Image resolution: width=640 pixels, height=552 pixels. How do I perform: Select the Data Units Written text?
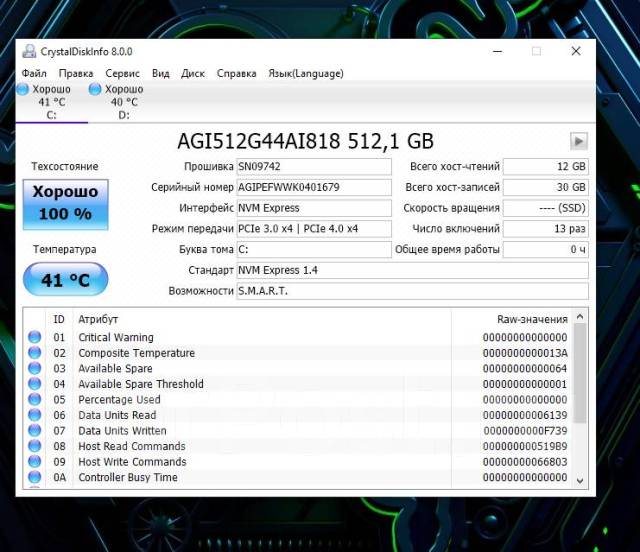pyautogui.click(x=122, y=430)
